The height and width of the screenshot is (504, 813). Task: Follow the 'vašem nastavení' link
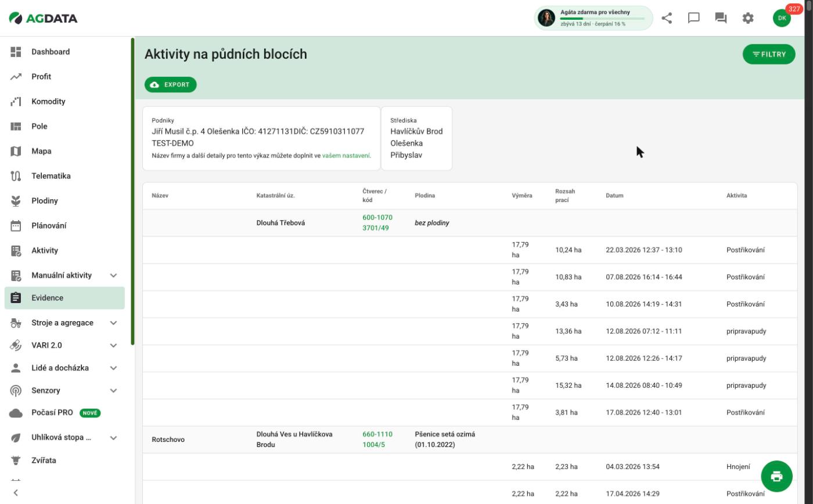point(346,156)
